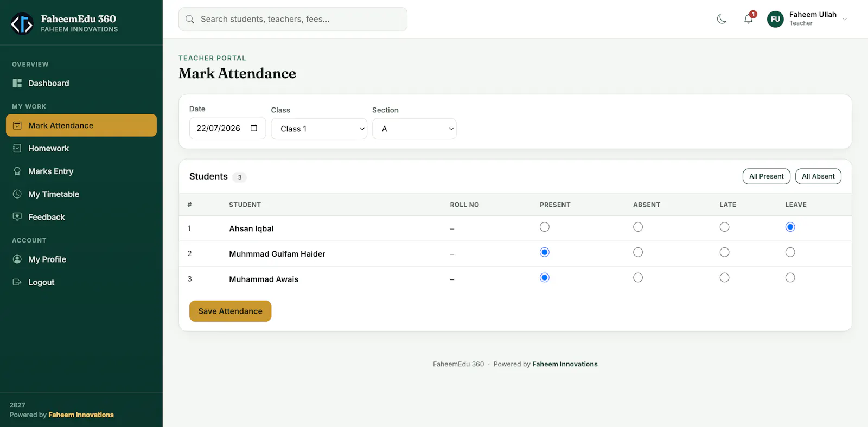Mark Ahsan Iqbal as Present
The height and width of the screenshot is (427, 868).
545,227
